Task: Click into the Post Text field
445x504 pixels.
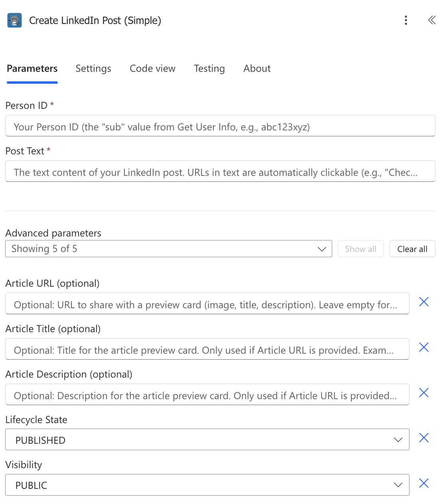Action: click(220, 171)
